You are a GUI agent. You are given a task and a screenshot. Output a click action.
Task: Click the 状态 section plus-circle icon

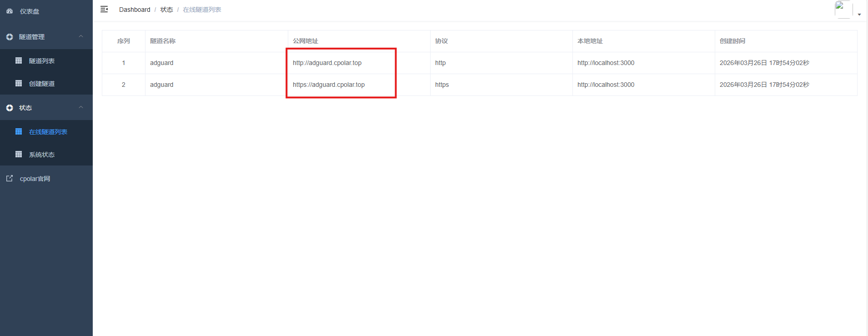point(10,108)
